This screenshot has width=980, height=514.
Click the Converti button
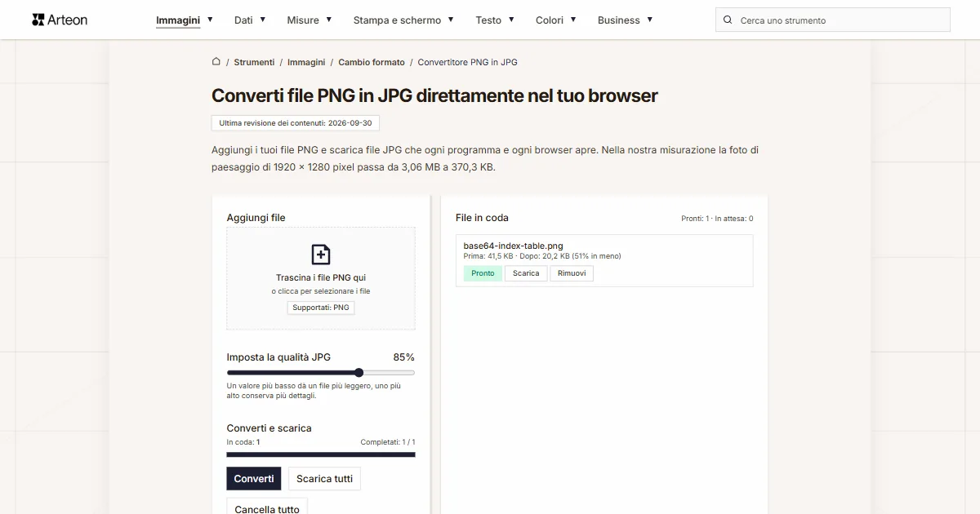(254, 479)
